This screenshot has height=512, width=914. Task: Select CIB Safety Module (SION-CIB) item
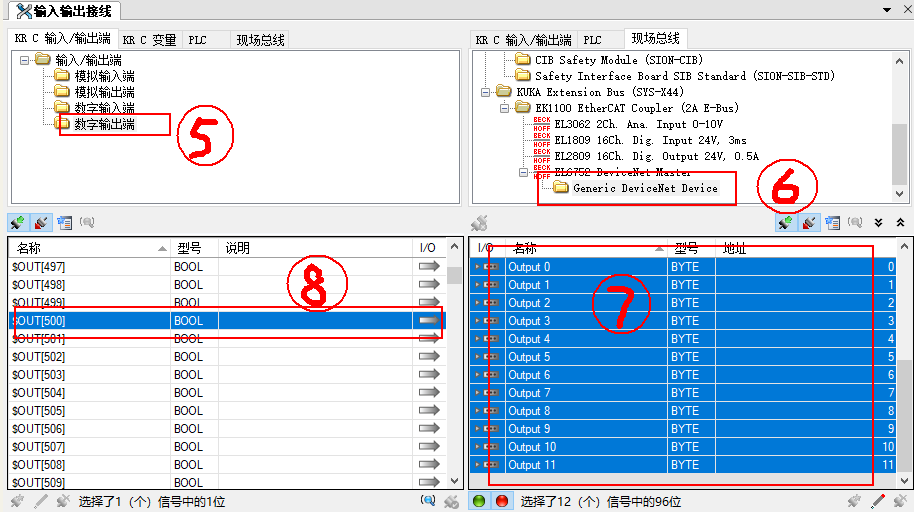pos(618,60)
